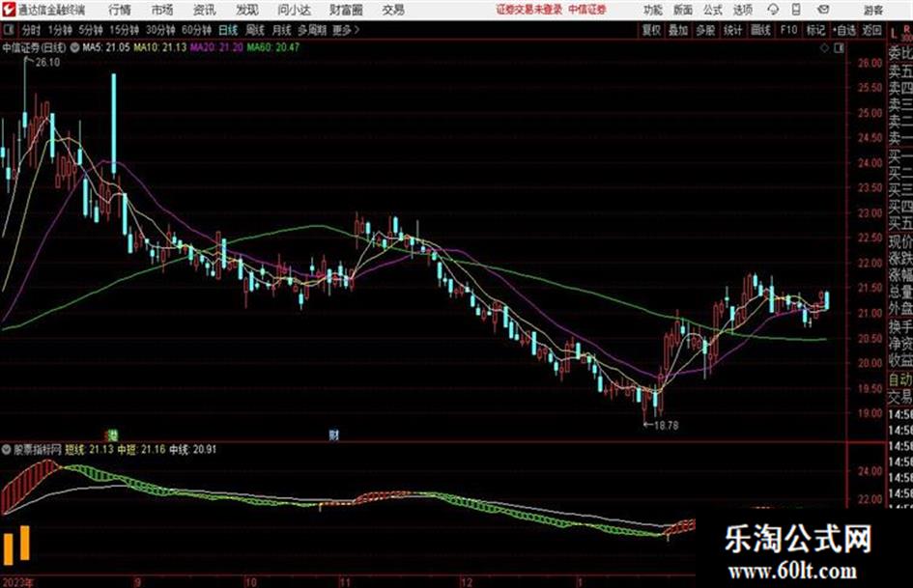Open the MA indicator settings dropdown circle
This screenshot has width=913, height=588.
75,47
